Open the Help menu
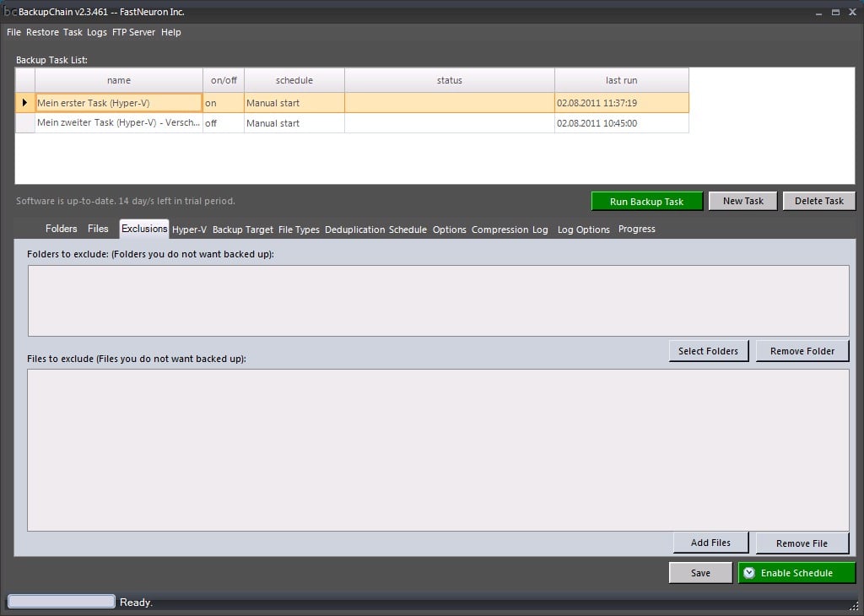 (x=170, y=32)
